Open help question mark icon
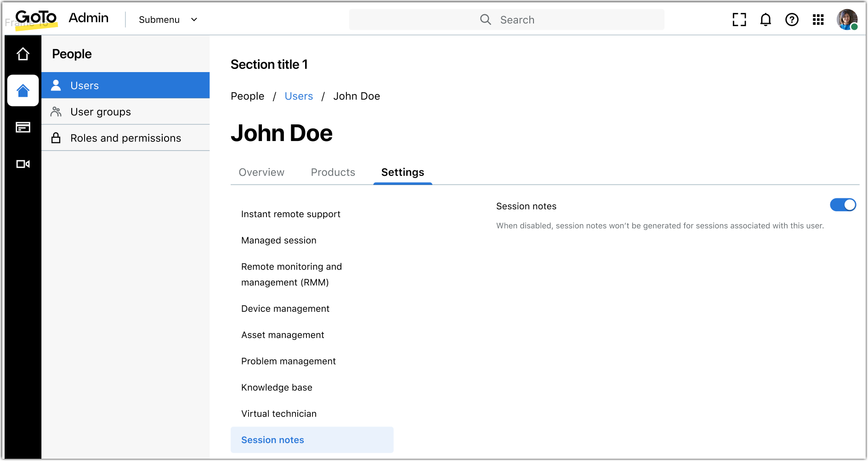This screenshot has width=868, height=461. click(x=791, y=20)
